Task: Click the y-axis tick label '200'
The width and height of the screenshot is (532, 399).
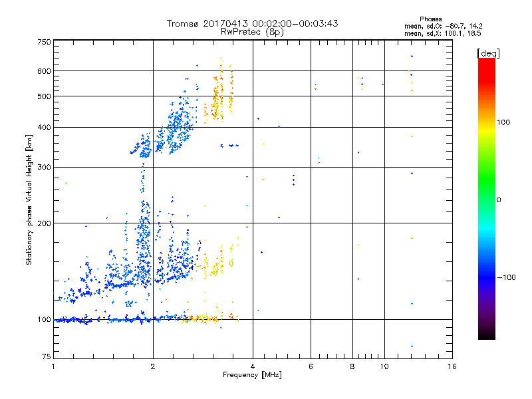Action: [44, 223]
